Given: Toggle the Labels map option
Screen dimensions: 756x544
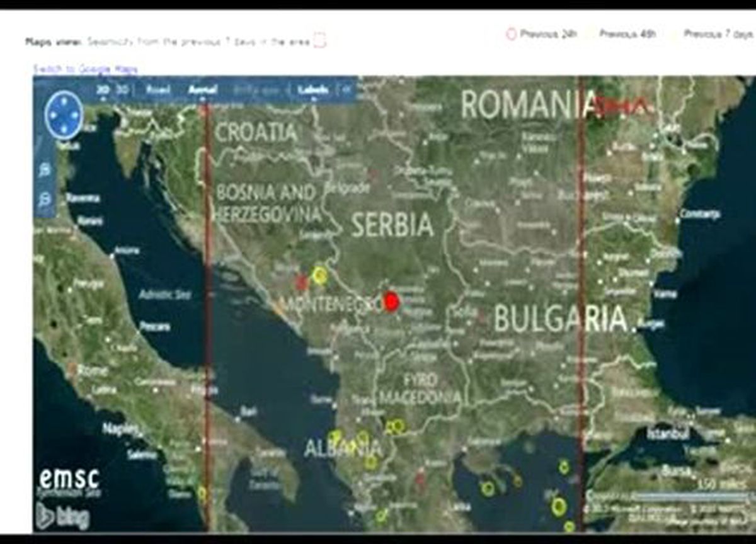Looking at the screenshot, I should pyautogui.click(x=313, y=90).
